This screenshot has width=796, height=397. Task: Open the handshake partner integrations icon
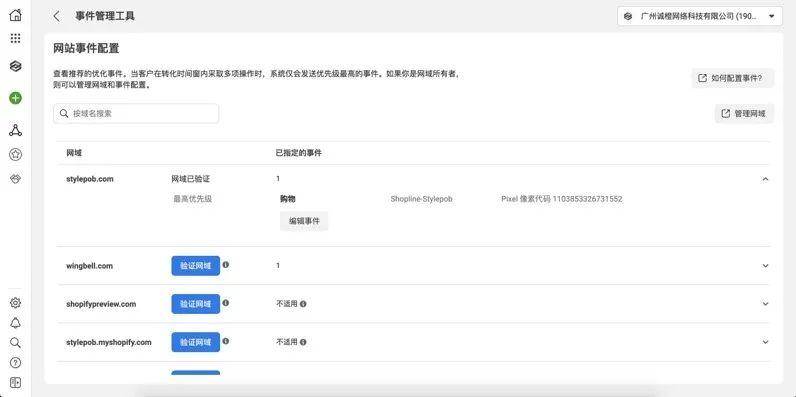[x=16, y=179]
